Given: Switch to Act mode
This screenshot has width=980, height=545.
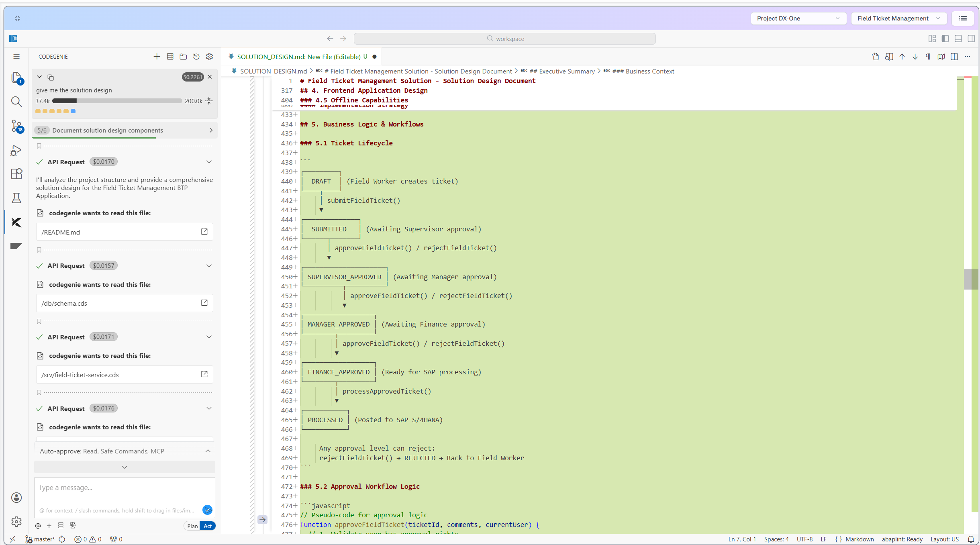Looking at the screenshot, I should pyautogui.click(x=208, y=526).
